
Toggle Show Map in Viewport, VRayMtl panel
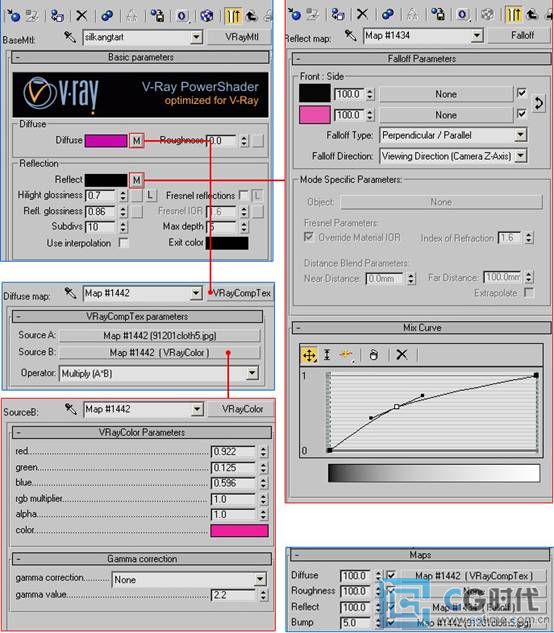[x=207, y=16]
